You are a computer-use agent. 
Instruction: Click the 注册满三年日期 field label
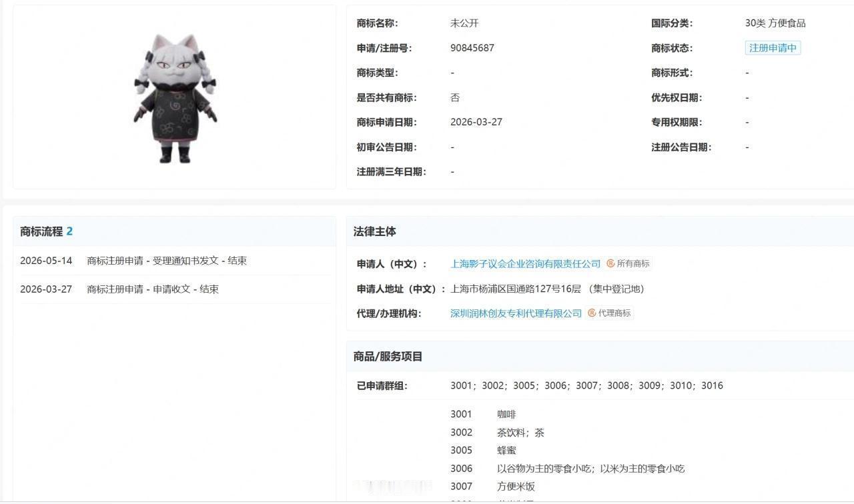392,171
